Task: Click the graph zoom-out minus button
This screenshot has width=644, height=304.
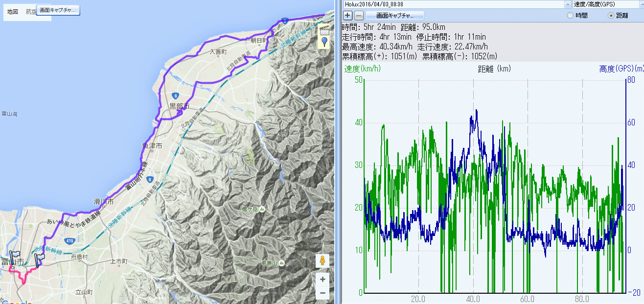Action: coord(359,15)
